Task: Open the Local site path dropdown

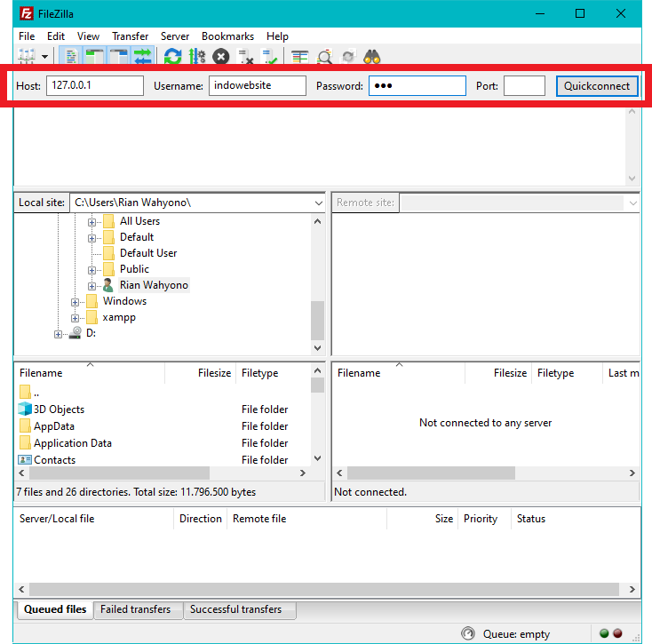Action: pyautogui.click(x=319, y=203)
